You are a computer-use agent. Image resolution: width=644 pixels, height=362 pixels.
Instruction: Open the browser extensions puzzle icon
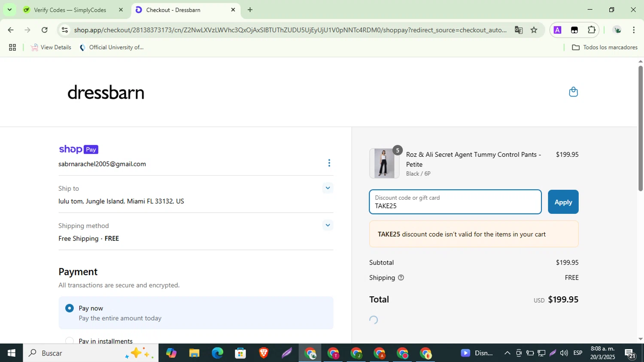point(592,30)
